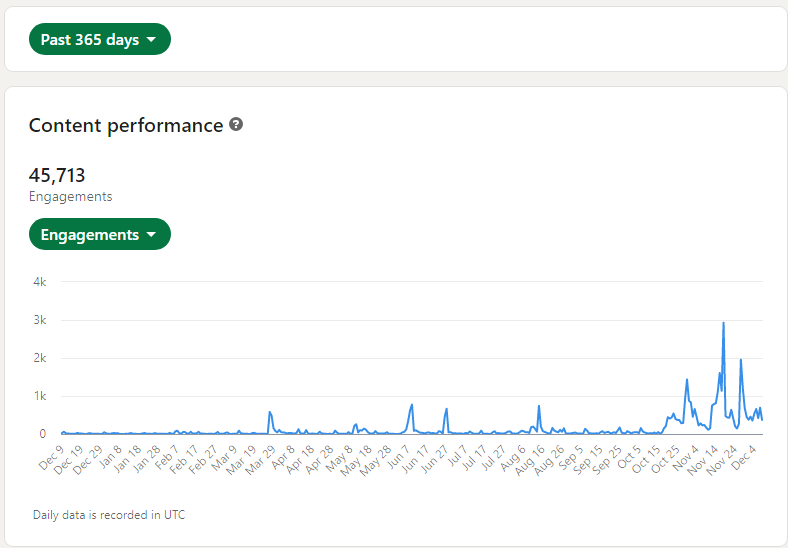Click the Aug 16 x-axis label
Screen dimensions: 788x548
pos(529,460)
